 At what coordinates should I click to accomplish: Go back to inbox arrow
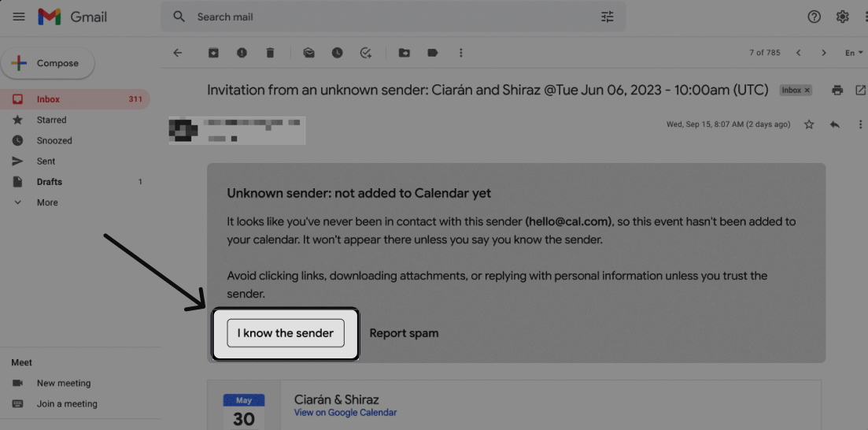tap(178, 53)
